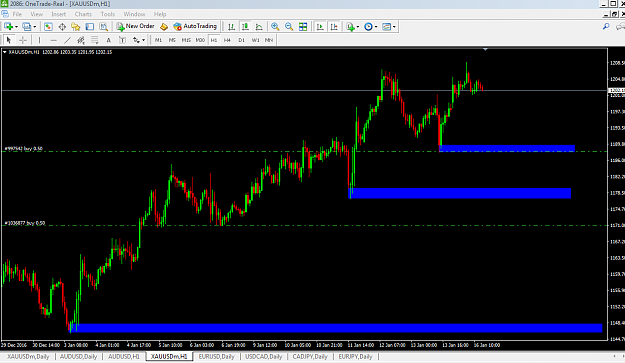Switch to the XAUUSDm,Daily chart tab
The height and width of the screenshot is (363, 625).
coord(28,357)
